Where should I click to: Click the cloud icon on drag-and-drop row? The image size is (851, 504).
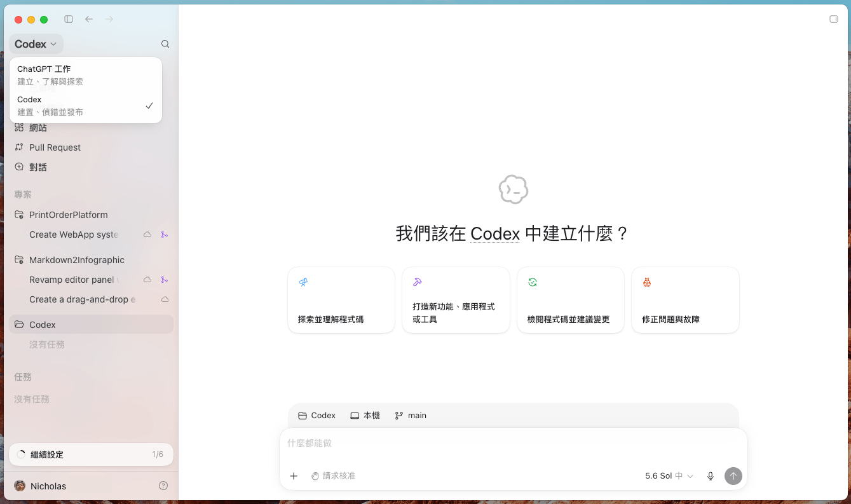[165, 299]
